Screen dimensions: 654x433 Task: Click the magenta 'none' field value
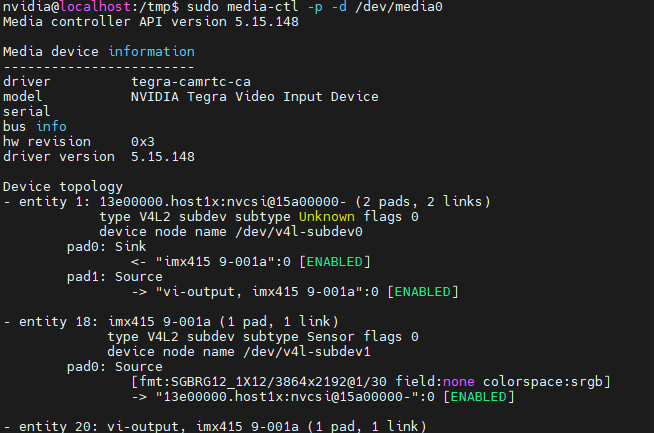pyautogui.click(x=458, y=382)
